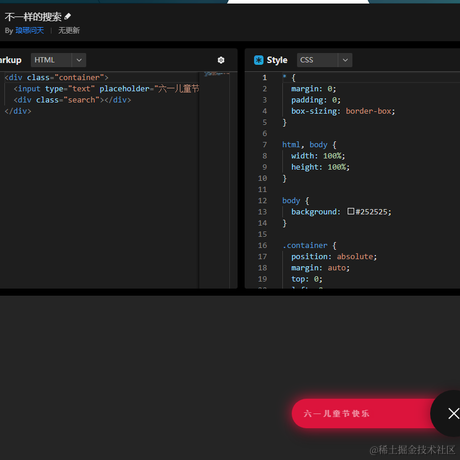Click 'html, body {' selector line
Screen dimensions: 460x460
point(309,145)
